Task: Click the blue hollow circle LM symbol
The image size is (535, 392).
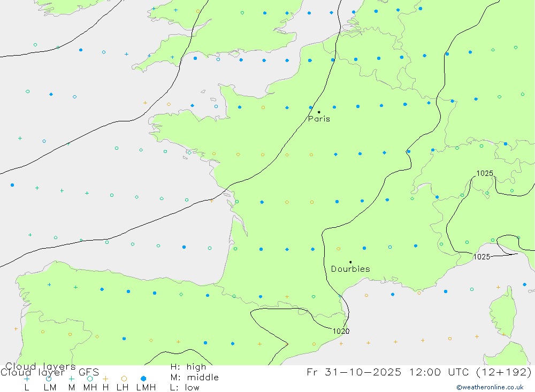Action: [49, 379]
